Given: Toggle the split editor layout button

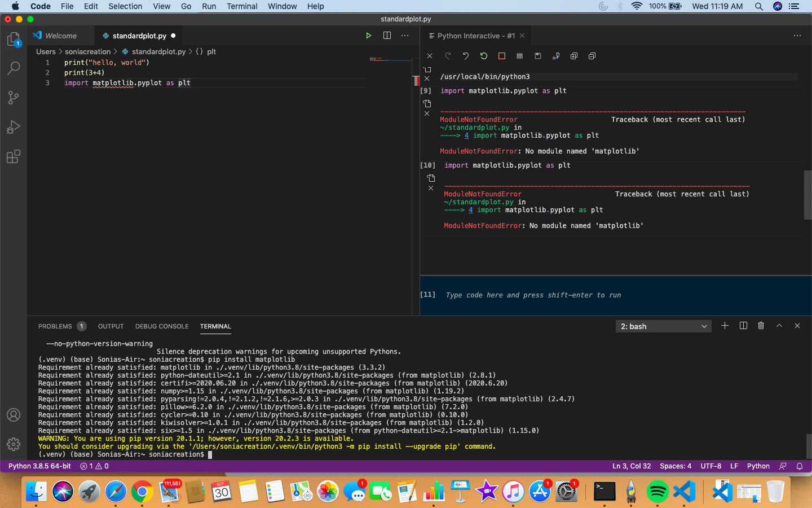Looking at the screenshot, I should [x=387, y=36].
